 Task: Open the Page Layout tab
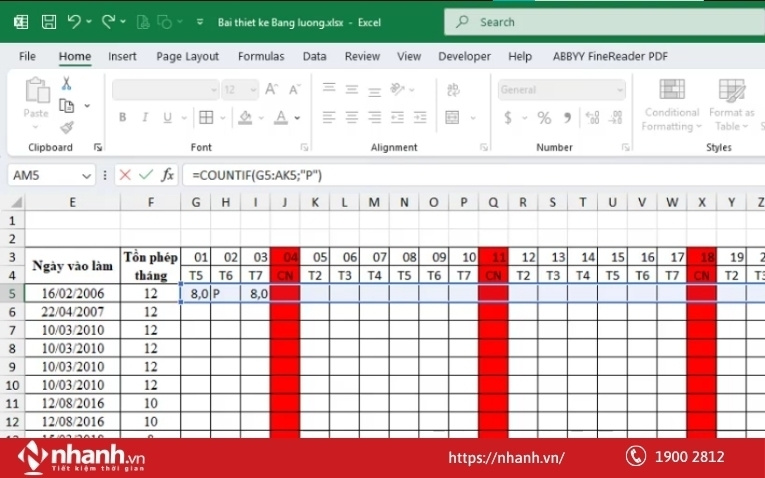pos(187,57)
